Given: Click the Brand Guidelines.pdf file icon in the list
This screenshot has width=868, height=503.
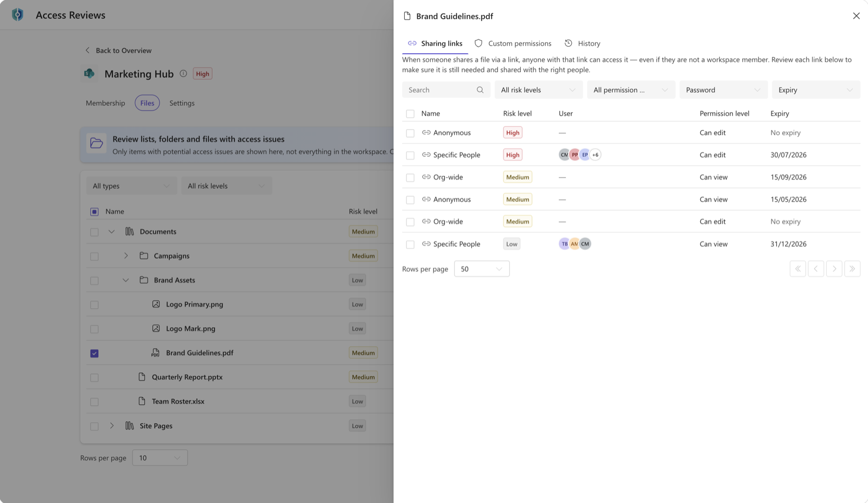Looking at the screenshot, I should coord(156,353).
